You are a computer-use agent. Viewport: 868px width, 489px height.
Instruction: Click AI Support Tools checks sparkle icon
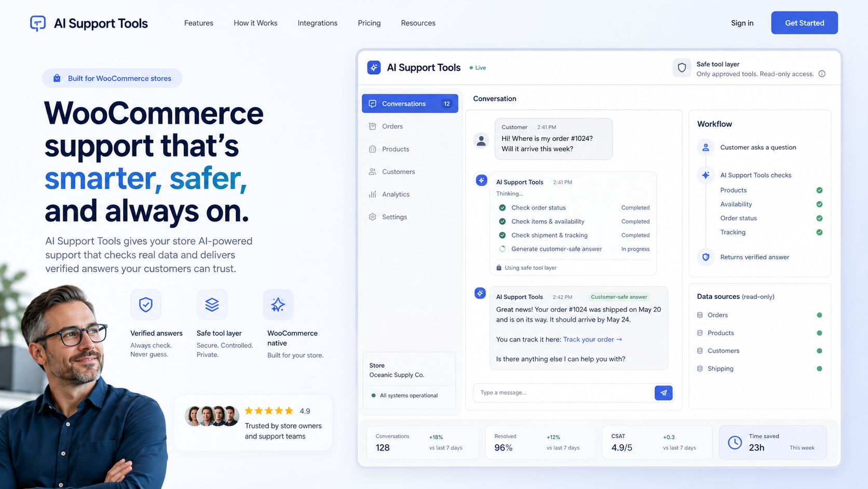706,175
